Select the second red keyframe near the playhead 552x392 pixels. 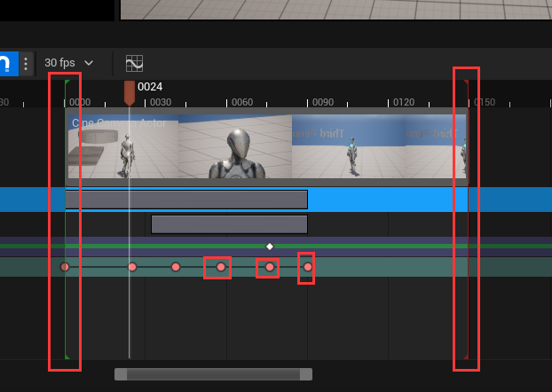(132, 267)
